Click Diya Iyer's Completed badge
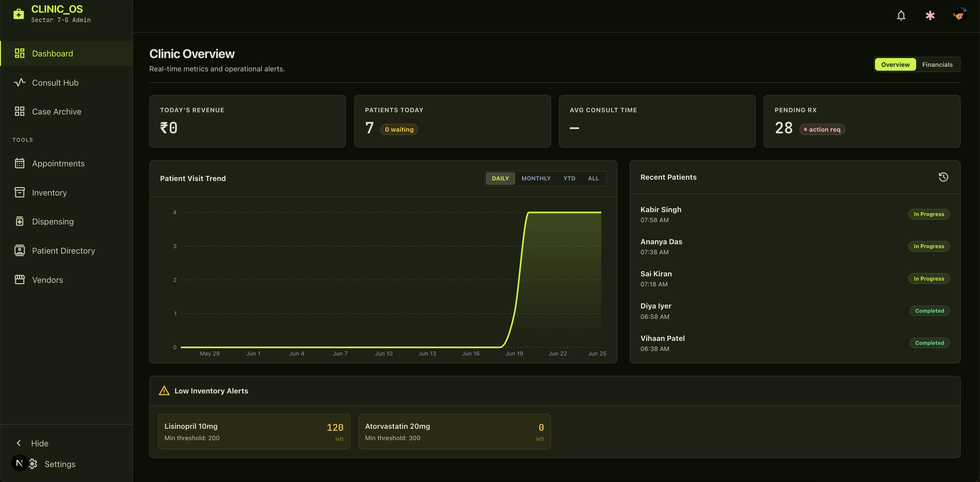Screen dimensions: 980x482 point(929,311)
